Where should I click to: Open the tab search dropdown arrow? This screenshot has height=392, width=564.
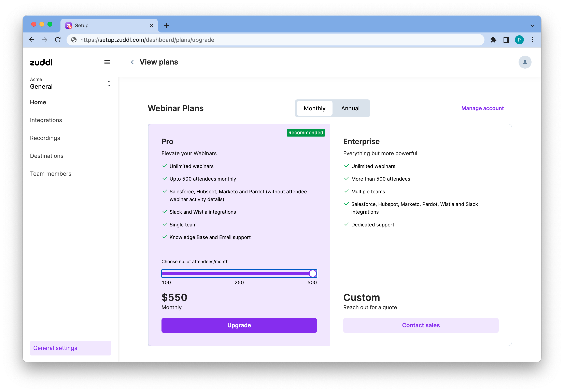click(532, 26)
